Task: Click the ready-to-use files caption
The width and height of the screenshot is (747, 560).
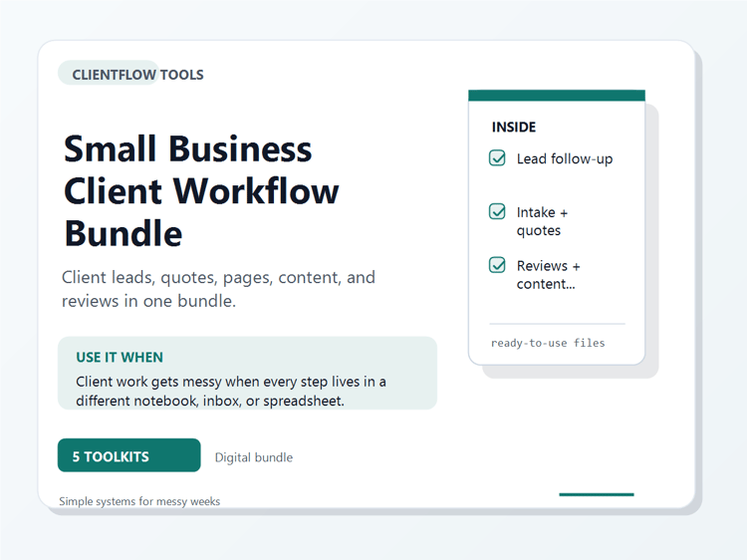Action: pos(548,343)
